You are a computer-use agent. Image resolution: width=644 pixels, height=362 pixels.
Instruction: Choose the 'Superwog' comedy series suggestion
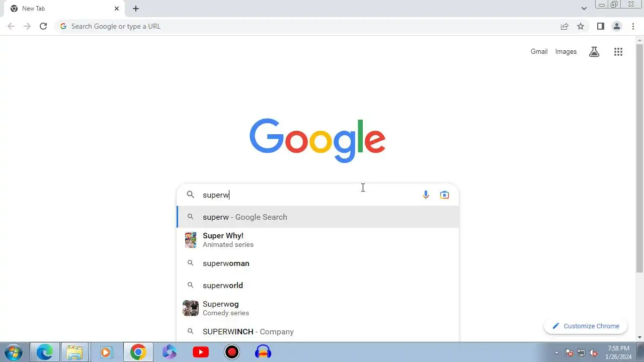(x=318, y=308)
